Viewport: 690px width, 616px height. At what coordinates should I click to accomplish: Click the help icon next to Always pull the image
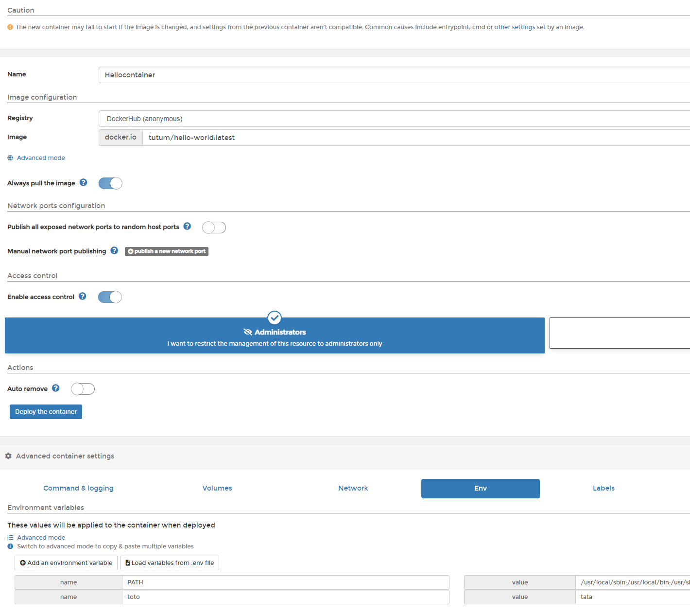pyautogui.click(x=83, y=182)
